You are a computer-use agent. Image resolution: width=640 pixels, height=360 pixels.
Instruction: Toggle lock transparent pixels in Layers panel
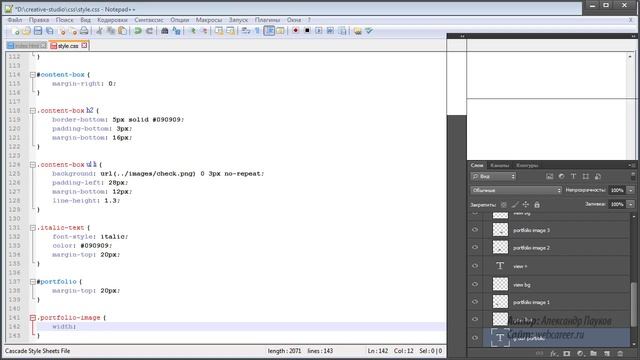pos(504,205)
